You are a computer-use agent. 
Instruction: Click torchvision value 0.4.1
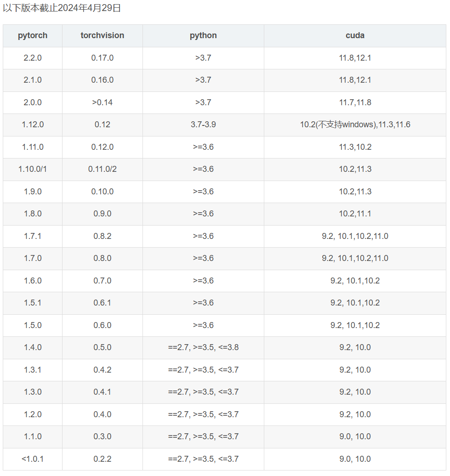[103, 392]
